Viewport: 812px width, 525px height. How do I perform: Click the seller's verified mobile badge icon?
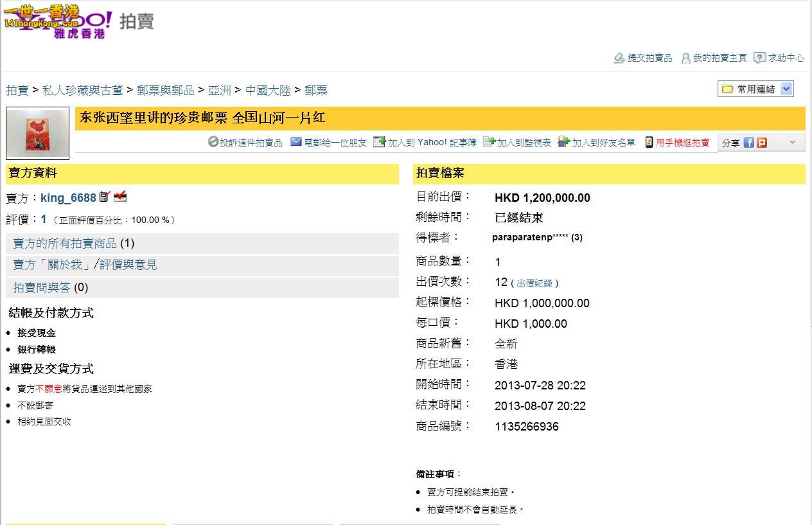coord(104,197)
